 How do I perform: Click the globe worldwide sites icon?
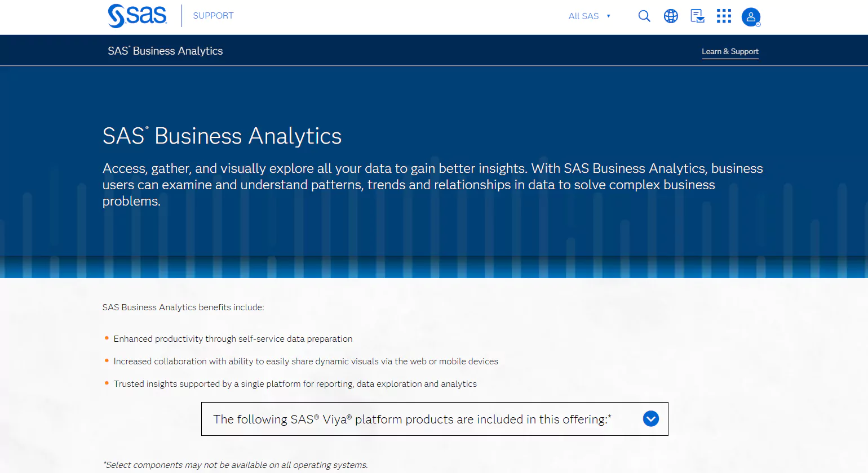tap(671, 16)
